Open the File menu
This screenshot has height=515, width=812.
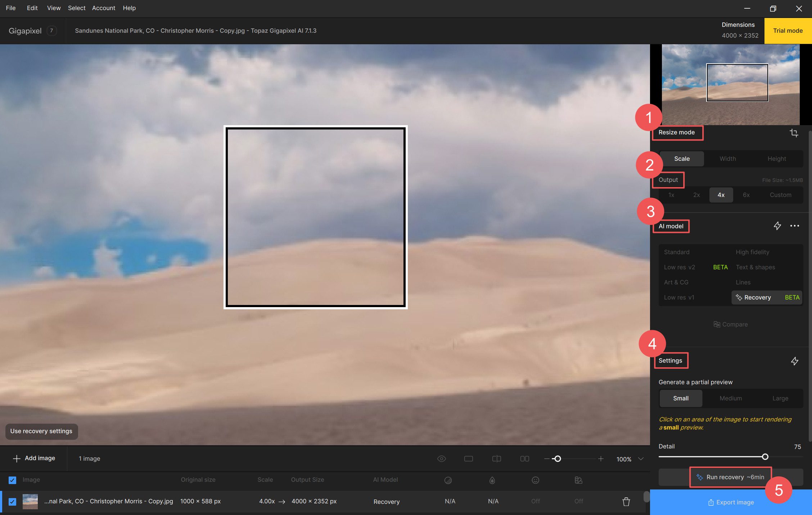[11, 8]
